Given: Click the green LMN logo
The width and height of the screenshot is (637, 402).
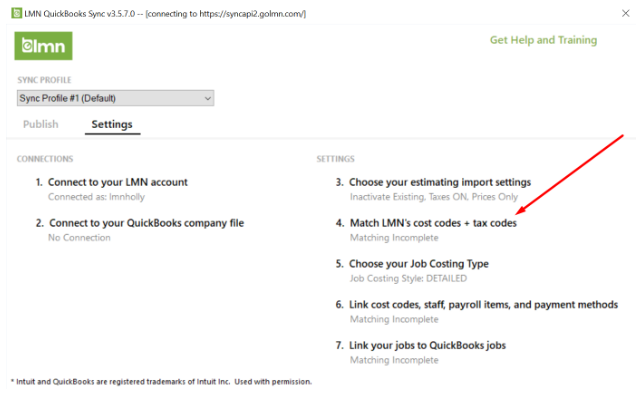Looking at the screenshot, I should click(x=43, y=46).
